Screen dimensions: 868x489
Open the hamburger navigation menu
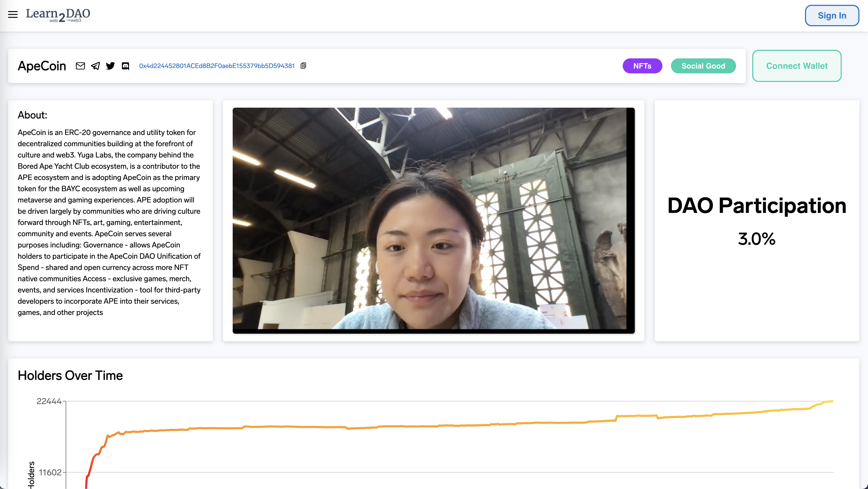click(x=13, y=14)
